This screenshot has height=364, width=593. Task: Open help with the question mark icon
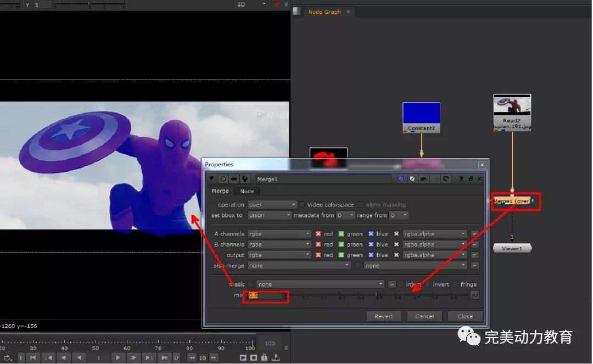(461, 179)
